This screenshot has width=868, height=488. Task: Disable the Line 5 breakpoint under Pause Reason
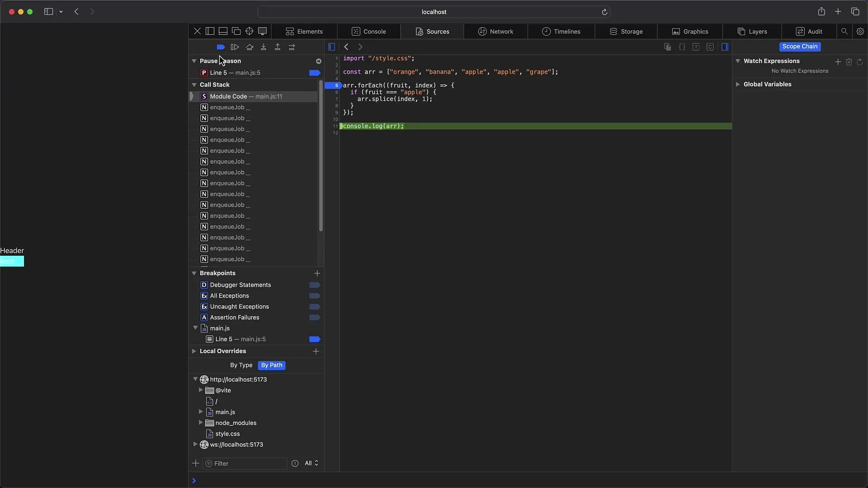pyautogui.click(x=315, y=73)
